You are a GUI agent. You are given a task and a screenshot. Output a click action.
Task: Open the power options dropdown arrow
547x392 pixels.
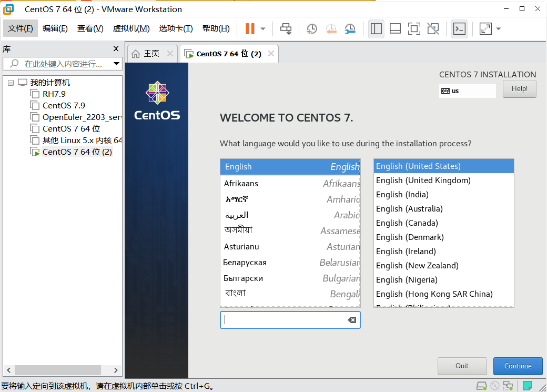pos(263,28)
